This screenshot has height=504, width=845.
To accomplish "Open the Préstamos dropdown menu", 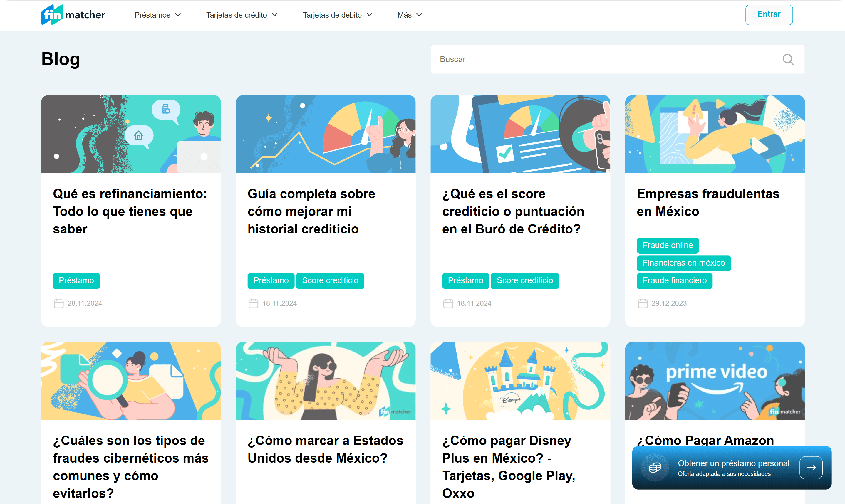I will 157,15.
